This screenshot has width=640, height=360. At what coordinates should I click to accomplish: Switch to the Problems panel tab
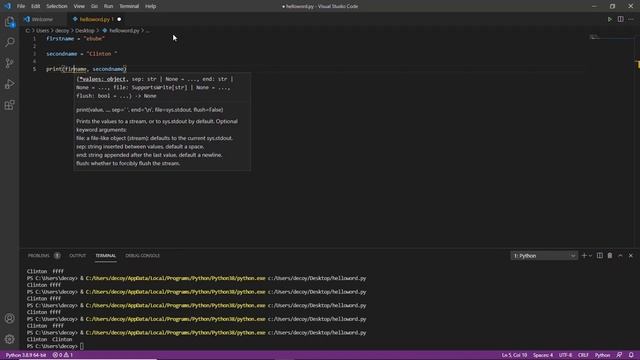(x=38, y=256)
